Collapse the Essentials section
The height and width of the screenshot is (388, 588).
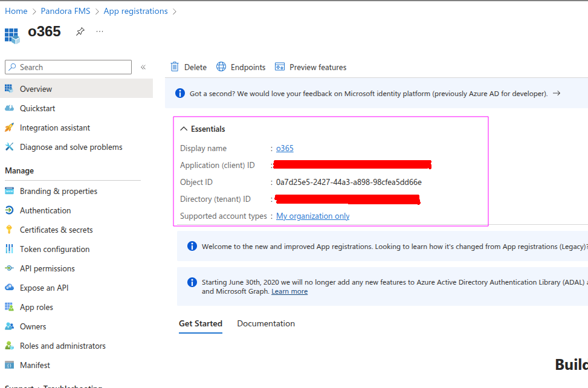pyautogui.click(x=184, y=129)
